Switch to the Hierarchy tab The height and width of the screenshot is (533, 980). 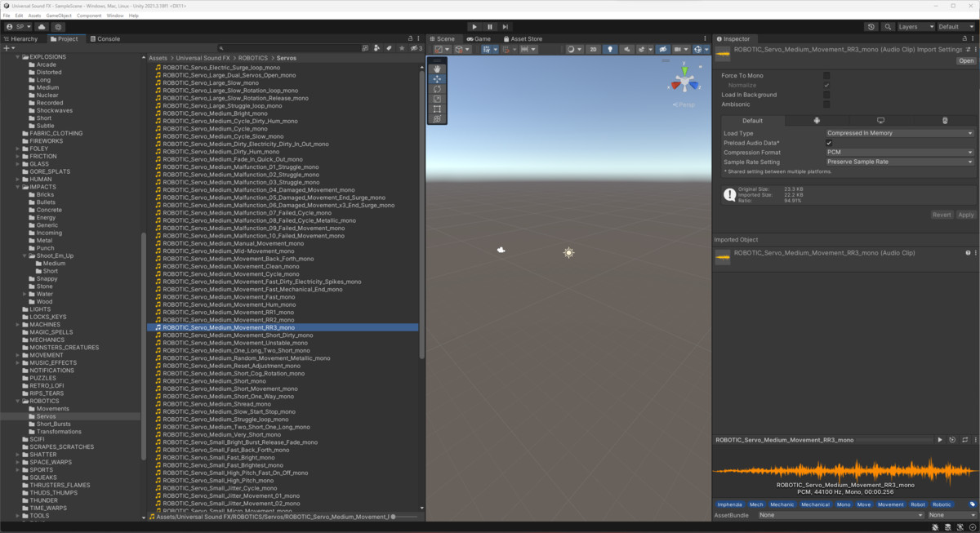[x=21, y=38]
